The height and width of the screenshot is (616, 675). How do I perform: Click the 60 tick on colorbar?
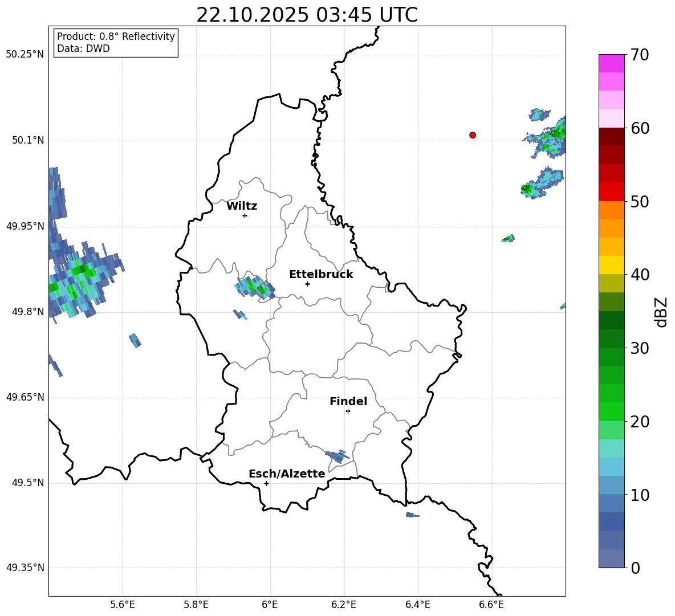click(x=640, y=128)
